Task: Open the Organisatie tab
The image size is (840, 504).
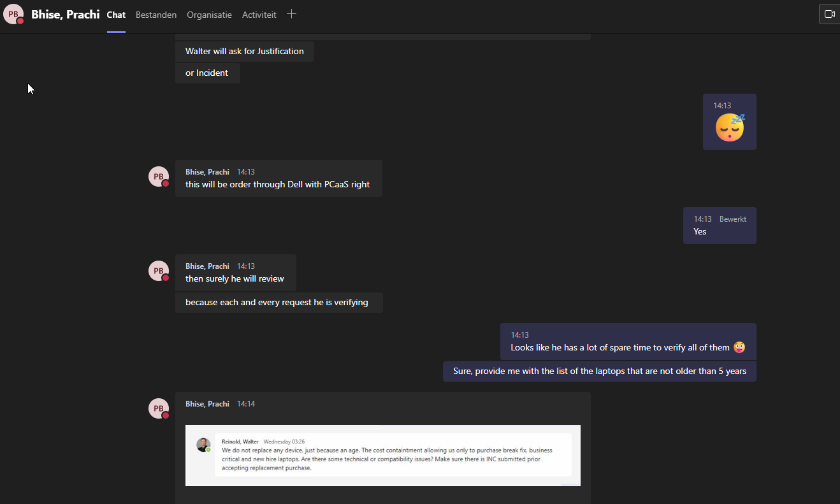Action: coord(209,15)
